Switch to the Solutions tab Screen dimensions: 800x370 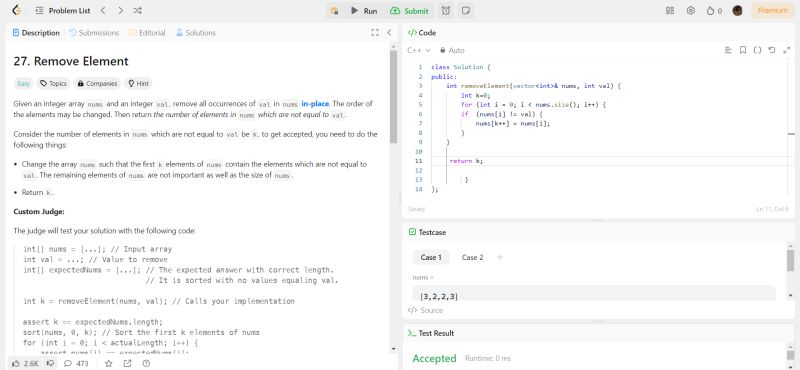(196, 33)
